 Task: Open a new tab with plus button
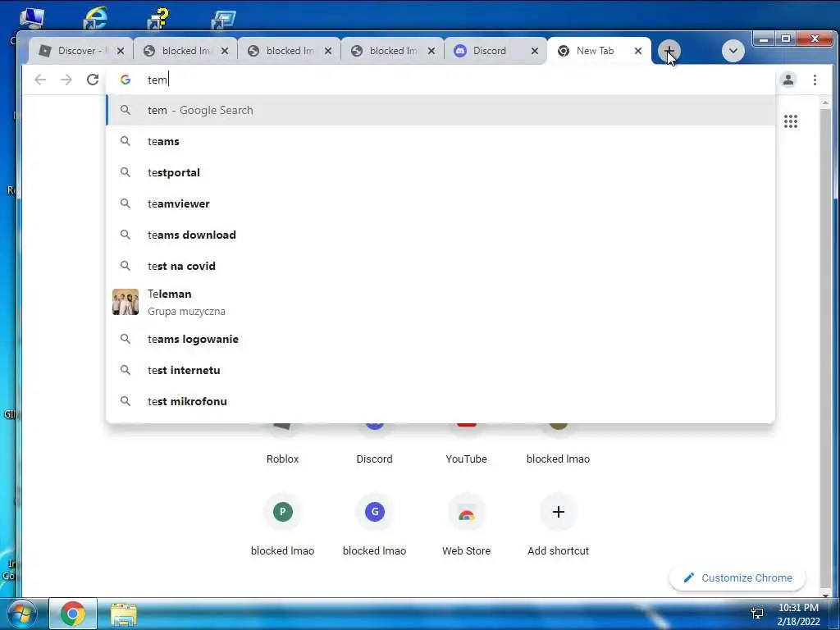click(x=669, y=52)
